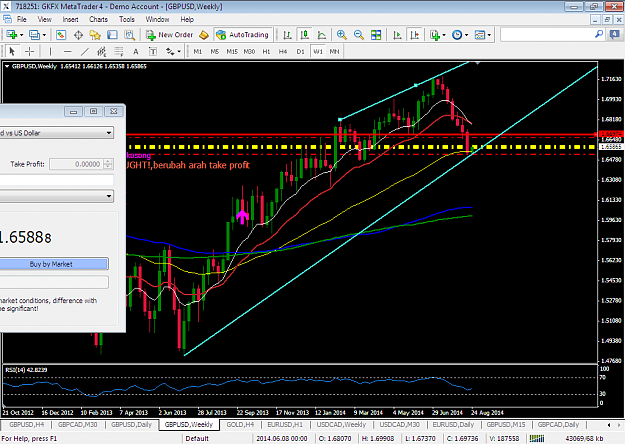Toggle the Terminal window icon

pos(112,35)
